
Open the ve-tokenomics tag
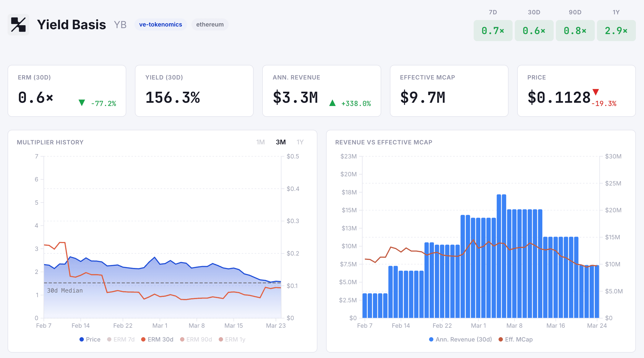pos(161,24)
